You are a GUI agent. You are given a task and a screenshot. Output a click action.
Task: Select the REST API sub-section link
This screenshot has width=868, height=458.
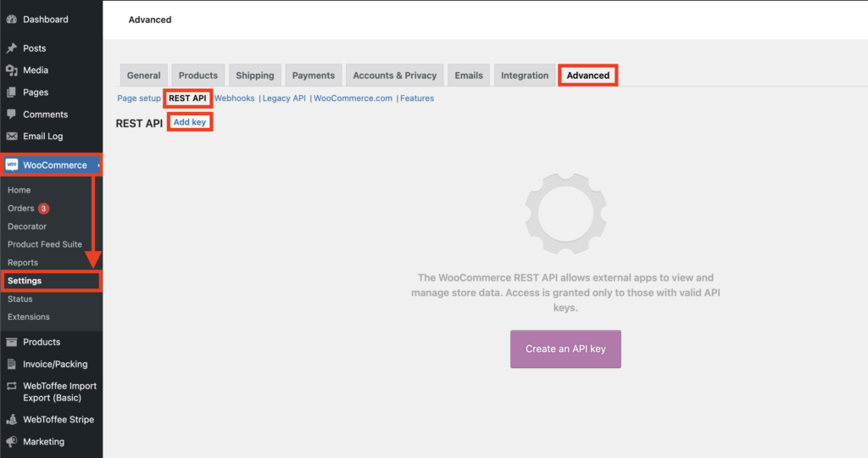pyautogui.click(x=187, y=98)
